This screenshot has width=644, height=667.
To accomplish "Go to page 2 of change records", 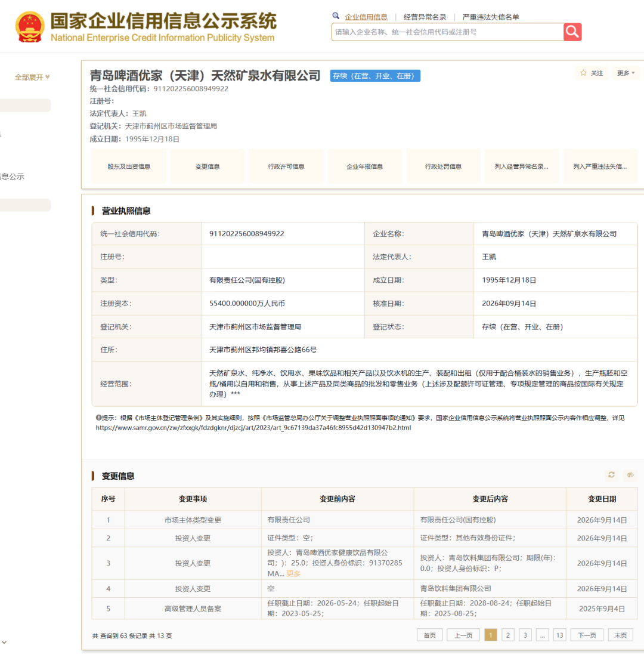I will [508, 635].
